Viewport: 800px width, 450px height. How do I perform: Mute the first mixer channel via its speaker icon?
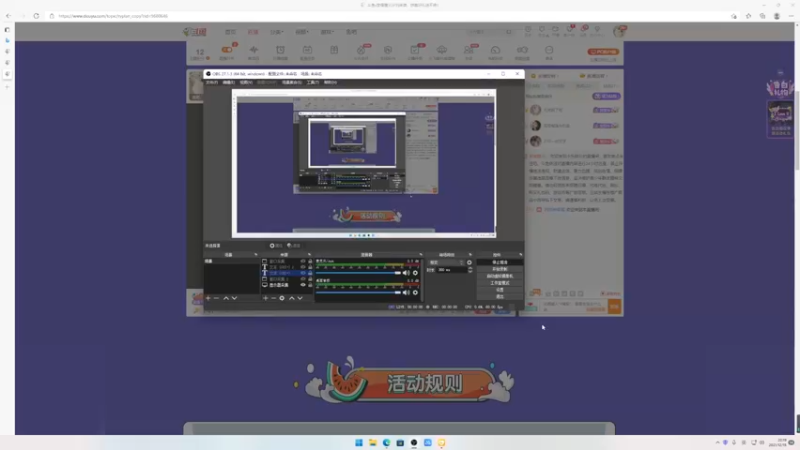click(x=406, y=273)
